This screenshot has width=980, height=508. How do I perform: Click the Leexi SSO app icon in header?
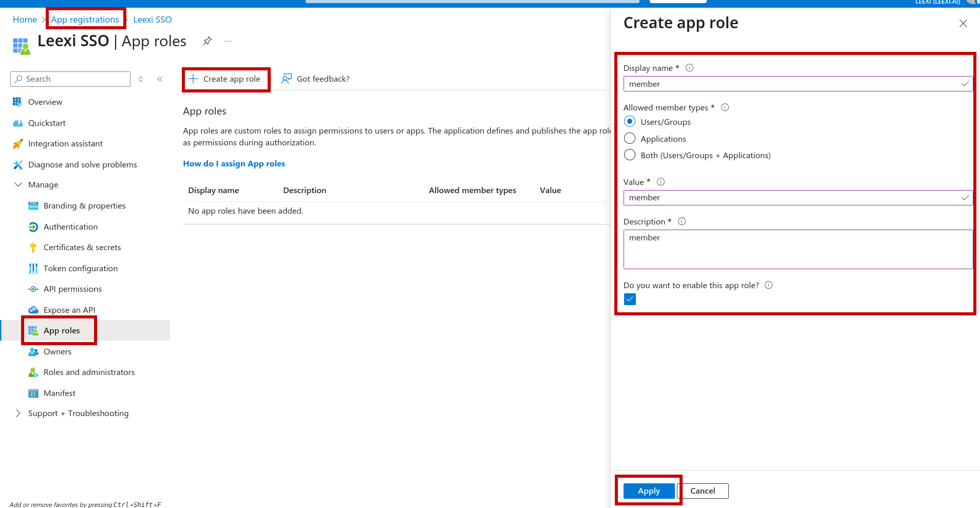(x=21, y=46)
